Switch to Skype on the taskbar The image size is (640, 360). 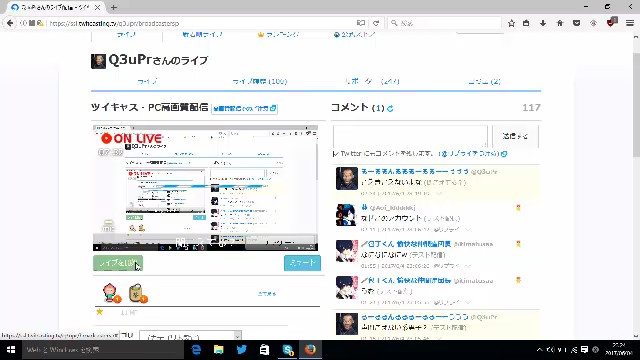tap(288, 350)
